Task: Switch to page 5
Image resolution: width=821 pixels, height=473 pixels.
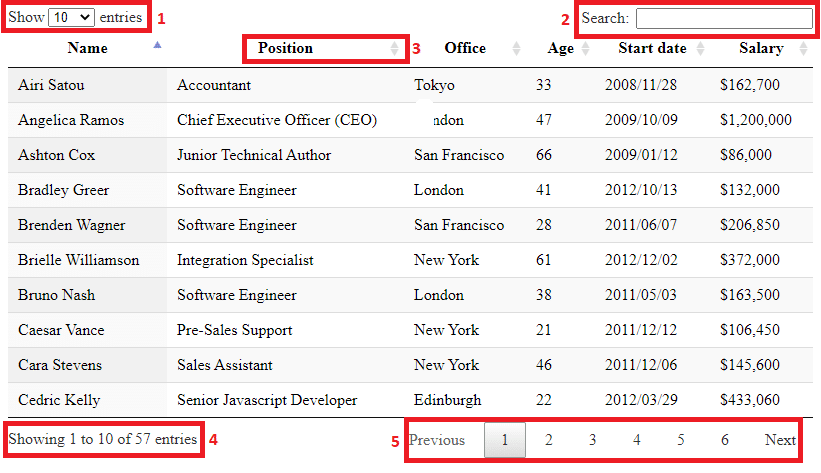Action: point(681,440)
